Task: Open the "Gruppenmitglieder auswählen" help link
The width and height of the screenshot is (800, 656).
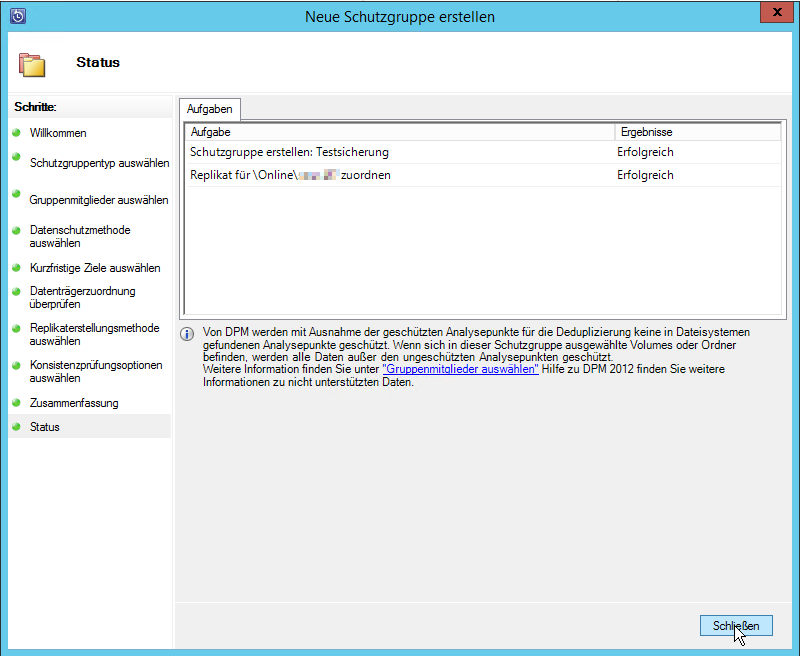Action: [x=460, y=369]
